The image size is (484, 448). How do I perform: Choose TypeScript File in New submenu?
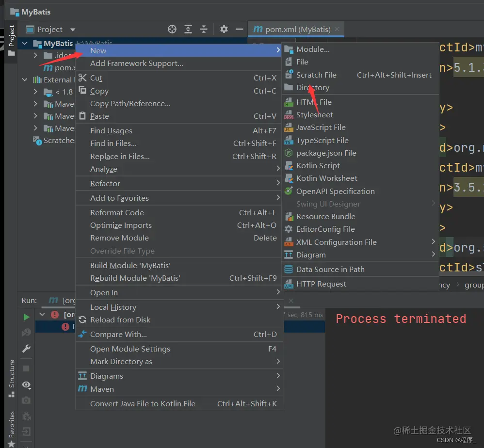tap(360, 141)
